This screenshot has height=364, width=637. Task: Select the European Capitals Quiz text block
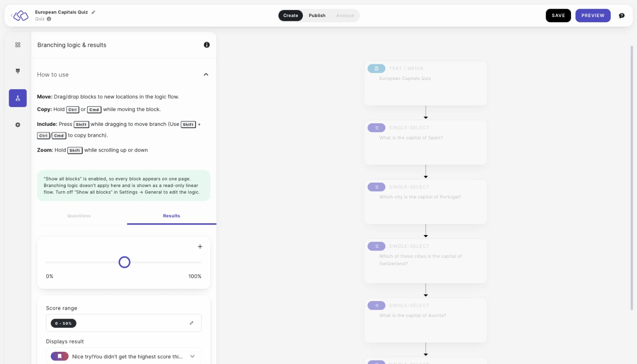[x=426, y=83]
